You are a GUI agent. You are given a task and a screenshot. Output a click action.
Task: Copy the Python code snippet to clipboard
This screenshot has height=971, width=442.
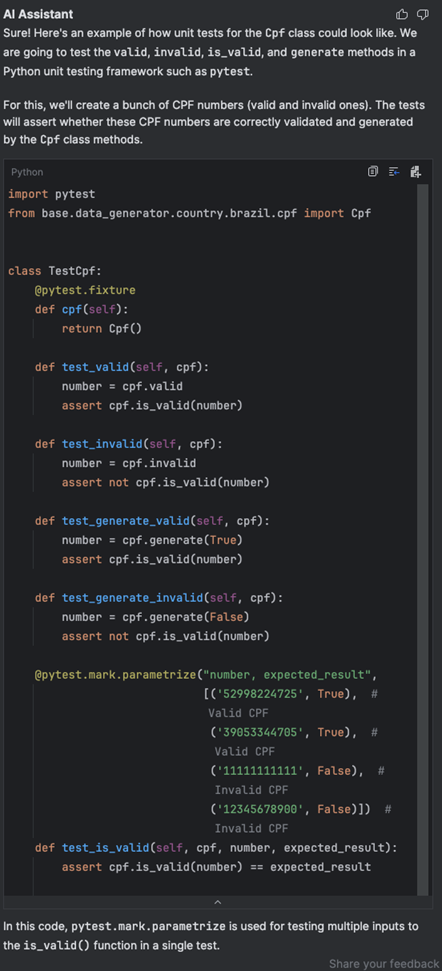coord(373,172)
